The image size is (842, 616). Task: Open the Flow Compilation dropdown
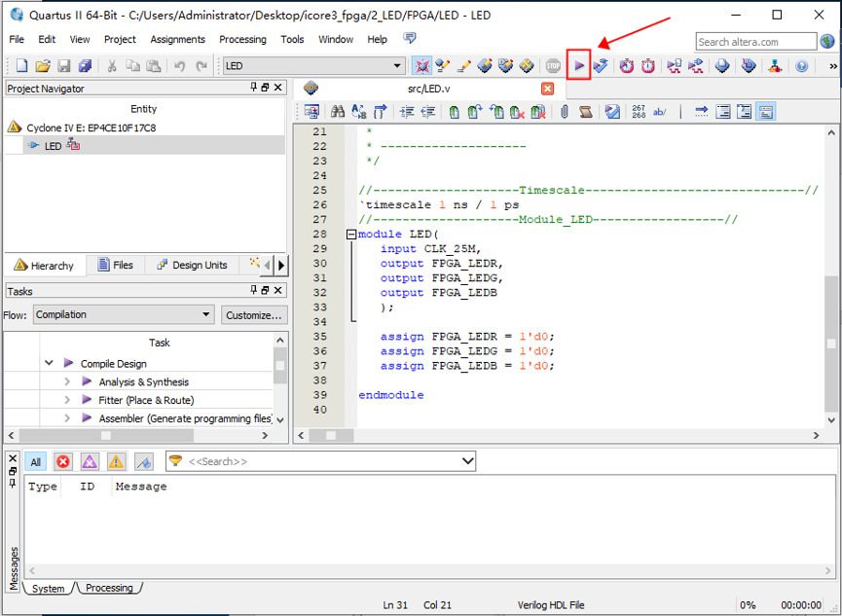point(124,314)
